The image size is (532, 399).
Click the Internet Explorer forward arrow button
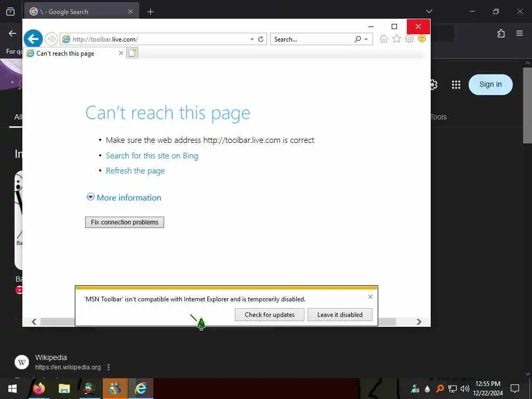pos(51,39)
